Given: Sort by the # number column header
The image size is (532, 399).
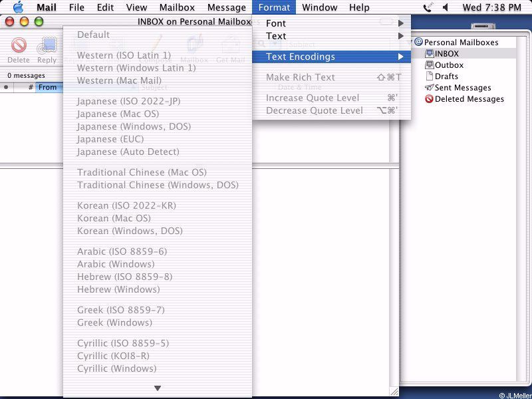Looking at the screenshot, I should click(x=25, y=87).
